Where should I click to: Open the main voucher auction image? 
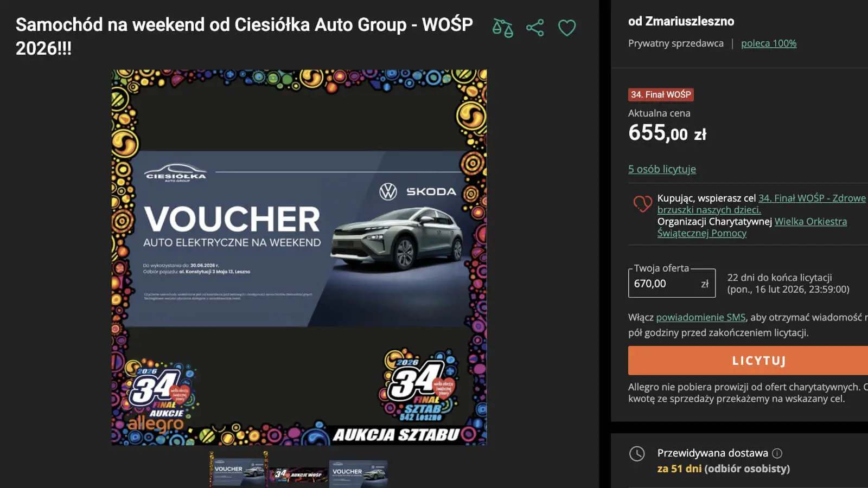(299, 257)
